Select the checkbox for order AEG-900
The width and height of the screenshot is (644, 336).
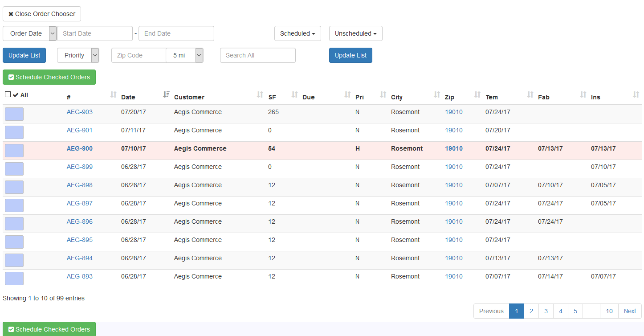click(x=14, y=151)
